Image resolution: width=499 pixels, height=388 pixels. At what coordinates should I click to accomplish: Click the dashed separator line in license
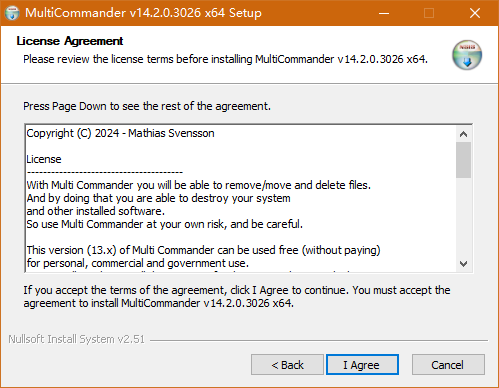[x=105, y=173]
